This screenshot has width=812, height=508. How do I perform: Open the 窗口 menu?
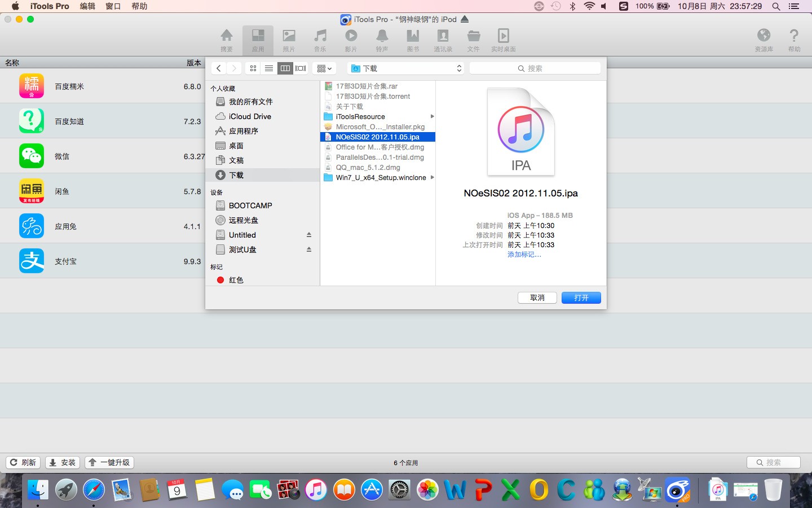point(113,6)
